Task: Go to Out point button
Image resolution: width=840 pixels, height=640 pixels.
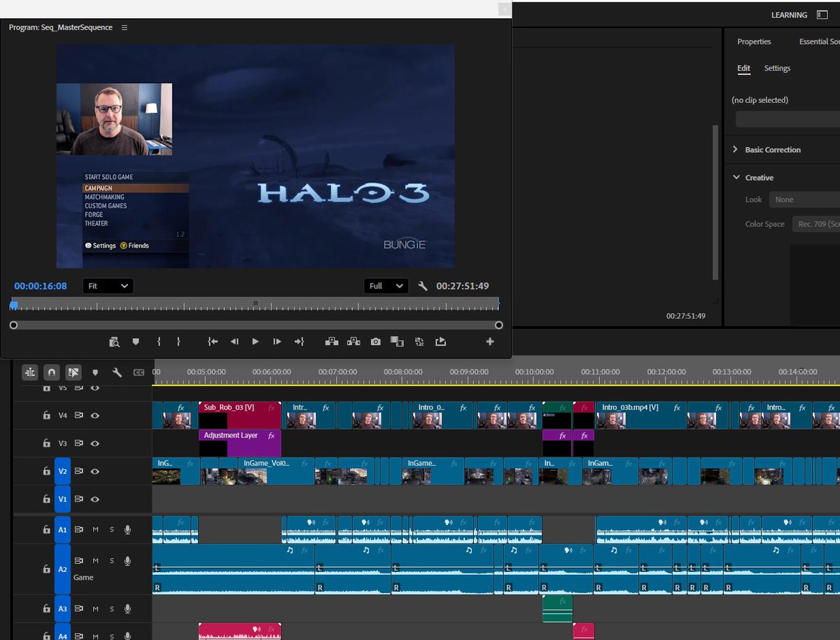Action: 299,342
